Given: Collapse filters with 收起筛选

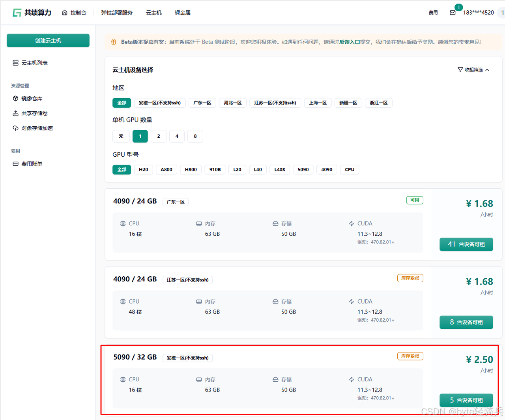Looking at the screenshot, I should tap(473, 70).
